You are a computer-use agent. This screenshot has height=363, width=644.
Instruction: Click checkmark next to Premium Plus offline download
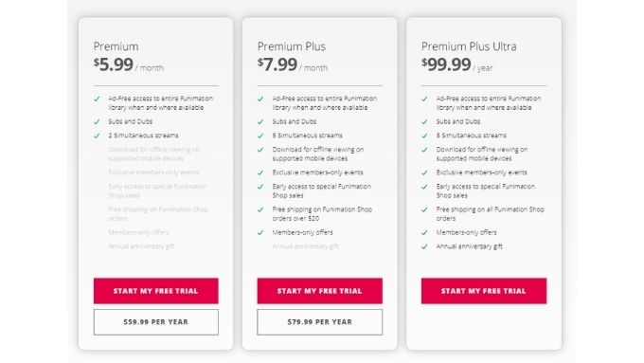coord(260,150)
